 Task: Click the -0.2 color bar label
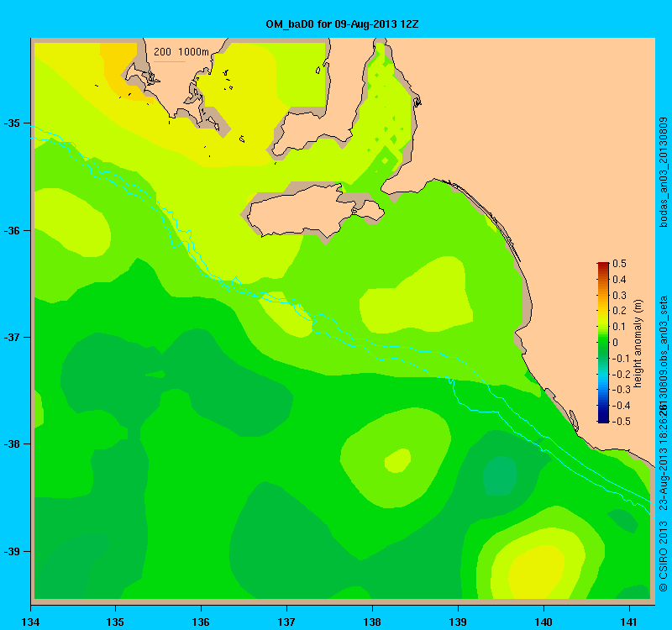tap(620, 374)
